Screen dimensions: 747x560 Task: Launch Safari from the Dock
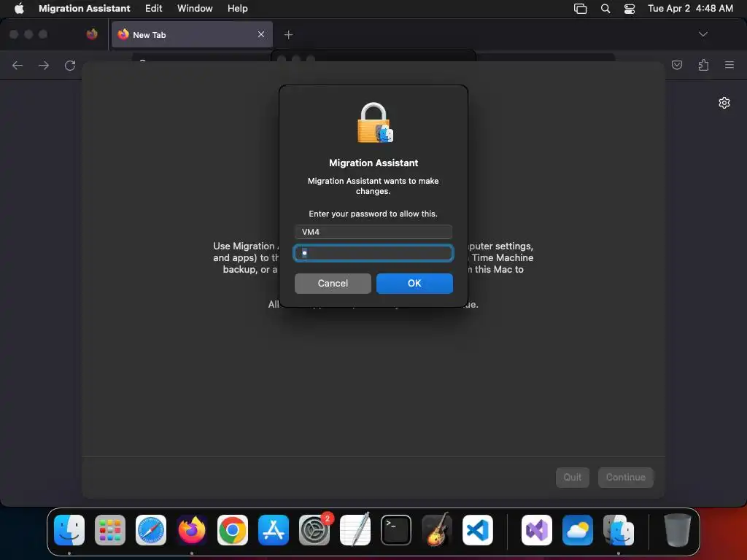151,530
